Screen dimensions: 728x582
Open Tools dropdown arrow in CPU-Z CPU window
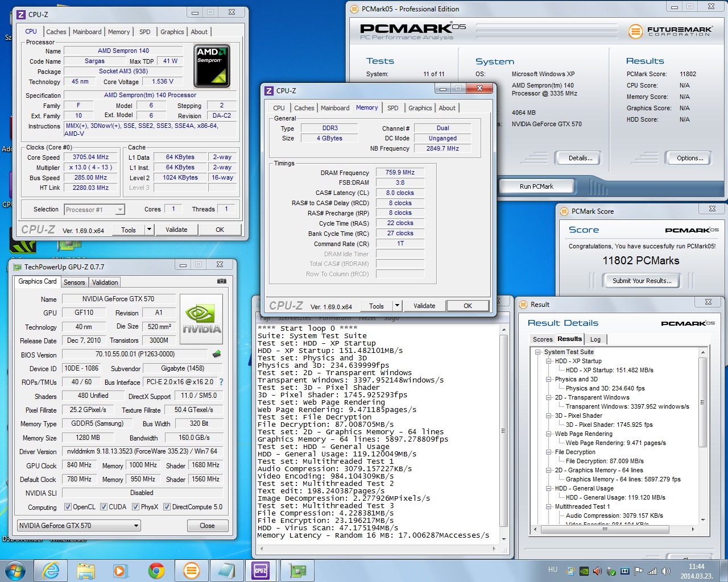[x=149, y=230]
